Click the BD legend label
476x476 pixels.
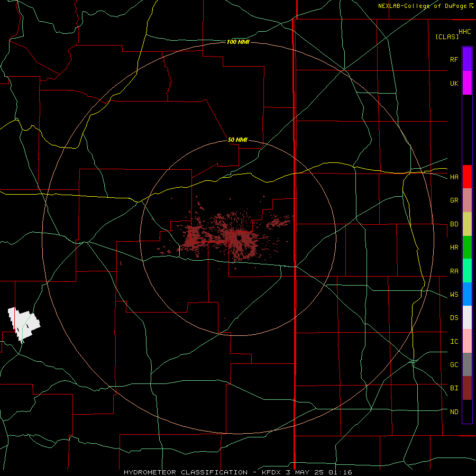454,224
